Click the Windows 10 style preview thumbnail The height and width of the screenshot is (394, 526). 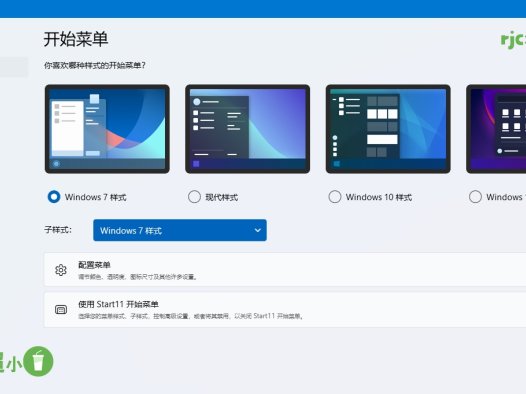388,129
